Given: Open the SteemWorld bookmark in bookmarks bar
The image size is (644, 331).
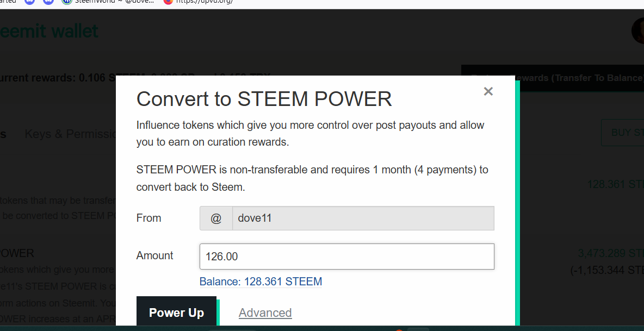Looking at the screenshot, I should 108,2.
